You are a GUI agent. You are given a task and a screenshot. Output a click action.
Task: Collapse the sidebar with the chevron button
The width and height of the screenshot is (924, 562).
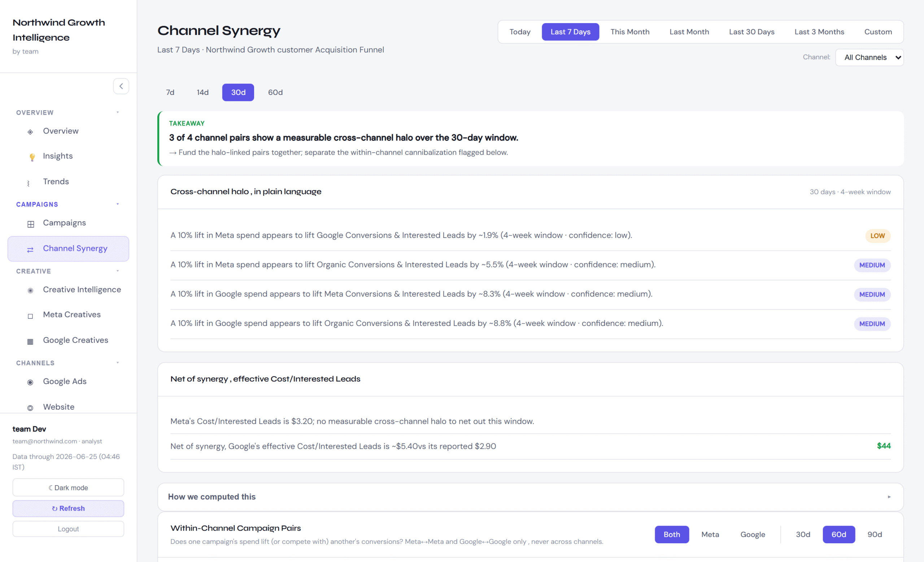click(121, 86)
